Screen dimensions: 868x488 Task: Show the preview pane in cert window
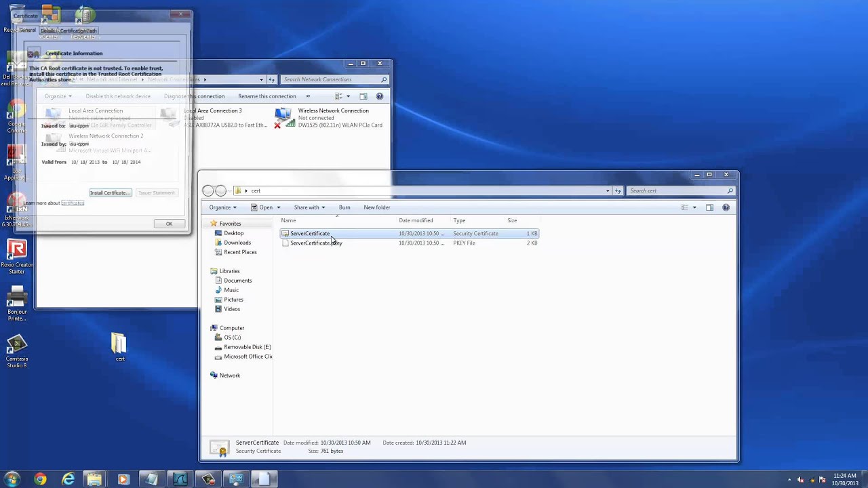[x=709, y=207]
